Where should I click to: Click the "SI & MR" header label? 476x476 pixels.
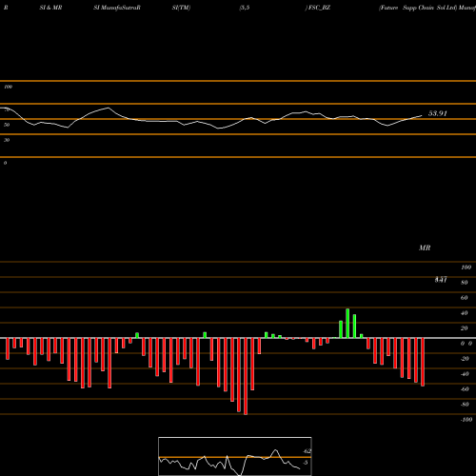tap(50, 8)
